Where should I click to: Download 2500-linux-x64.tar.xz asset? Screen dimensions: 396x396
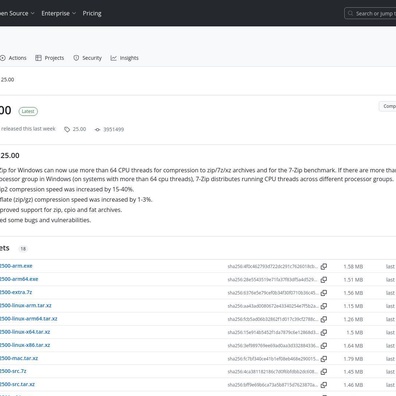pos(25,332)
